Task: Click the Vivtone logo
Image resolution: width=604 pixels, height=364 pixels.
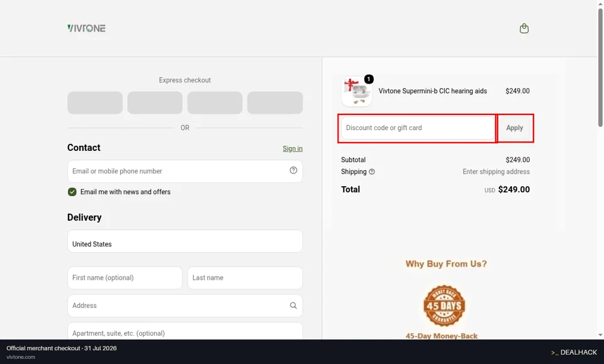Action: [86, 28]
